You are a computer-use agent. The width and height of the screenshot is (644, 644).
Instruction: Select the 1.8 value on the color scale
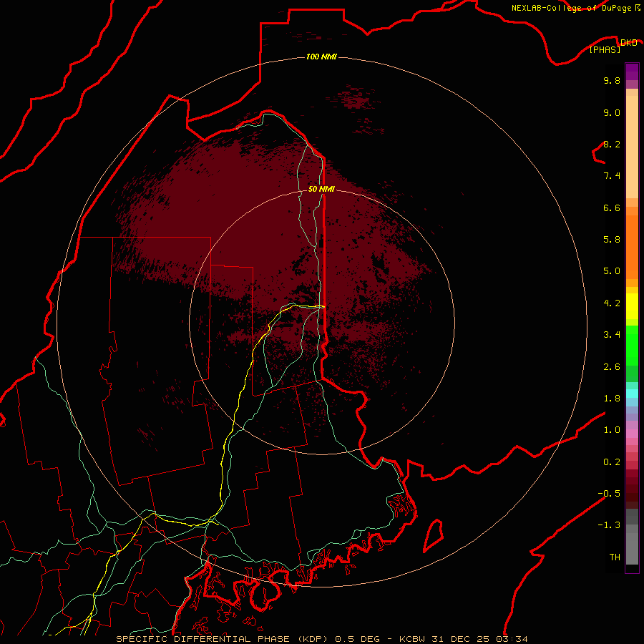coord(612,399)
